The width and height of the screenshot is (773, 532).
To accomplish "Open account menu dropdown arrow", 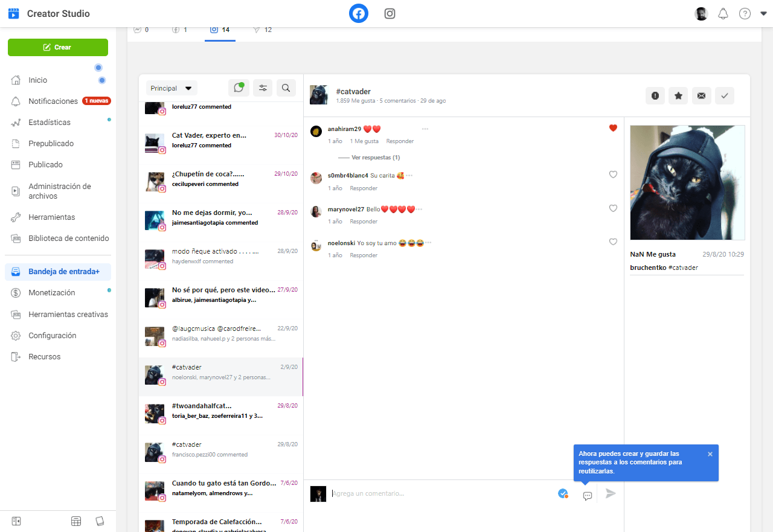I will (763, 14).
